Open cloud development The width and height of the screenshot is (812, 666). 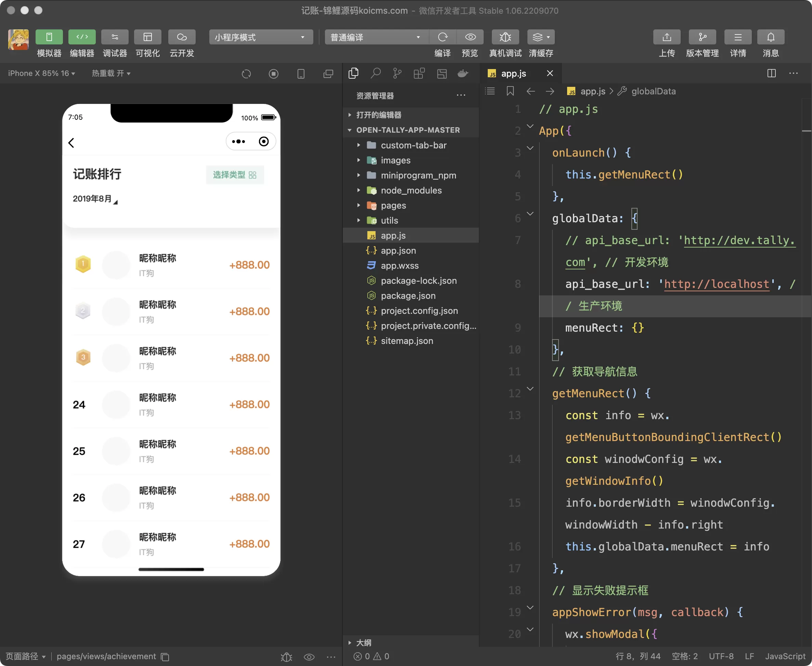(182, 37)
